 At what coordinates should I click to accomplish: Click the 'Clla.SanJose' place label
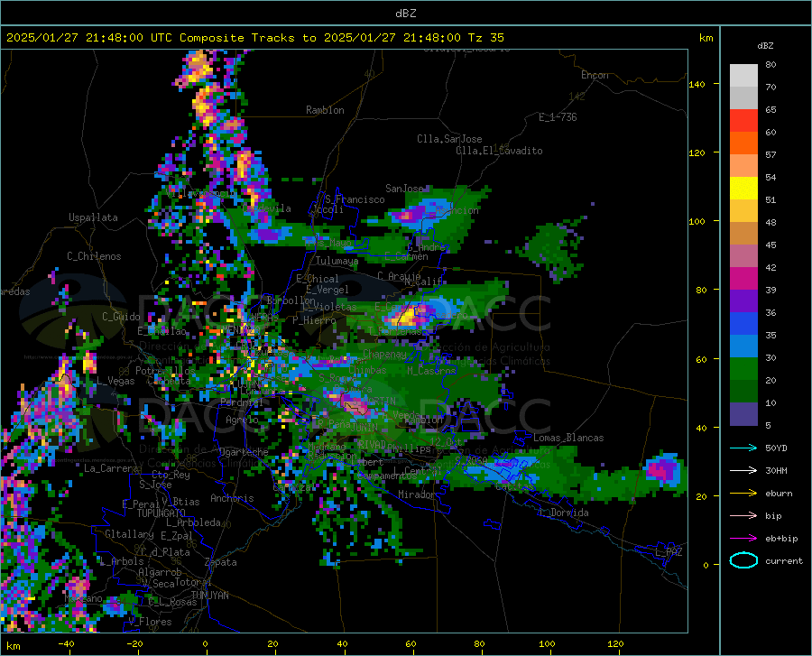pyautogui.click(x=449, y=139)
